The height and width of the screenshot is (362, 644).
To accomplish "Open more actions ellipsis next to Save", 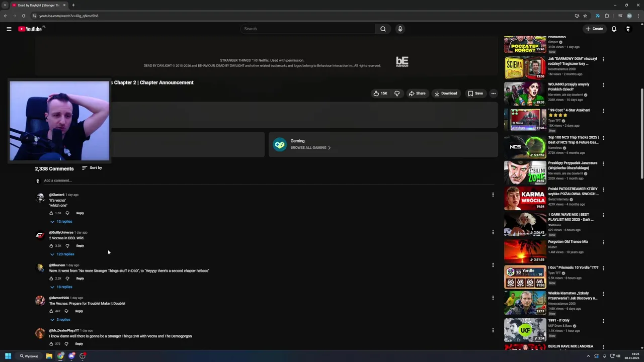I will (x=494, y=93).
